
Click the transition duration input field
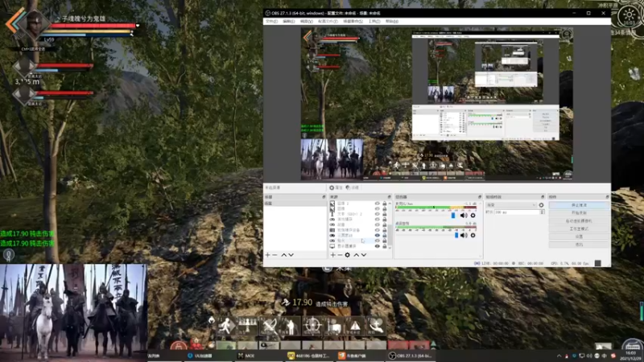(517, 212)
